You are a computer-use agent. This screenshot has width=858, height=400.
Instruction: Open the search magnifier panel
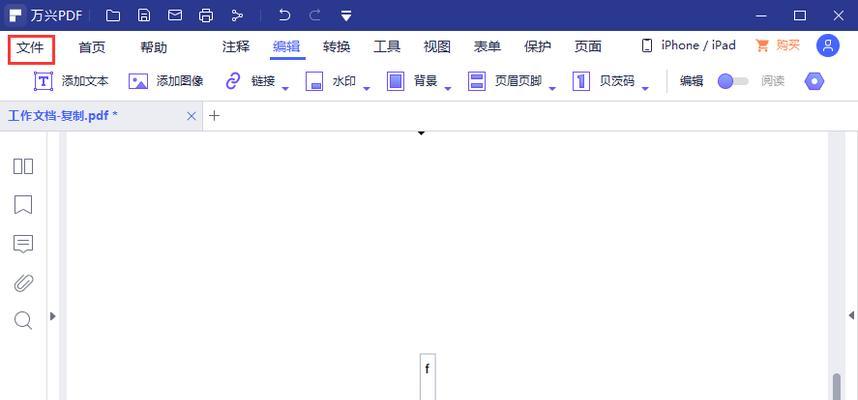(x=23, y=321)
